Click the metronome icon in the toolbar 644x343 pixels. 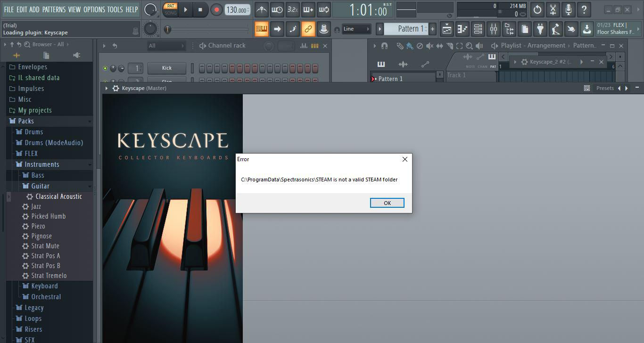[x=262, y=9]
